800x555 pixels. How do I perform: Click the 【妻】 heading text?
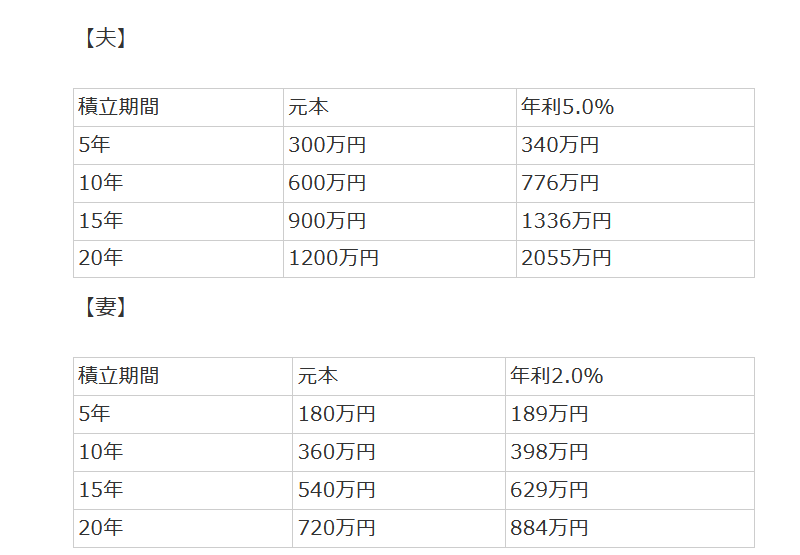[105, 308]
